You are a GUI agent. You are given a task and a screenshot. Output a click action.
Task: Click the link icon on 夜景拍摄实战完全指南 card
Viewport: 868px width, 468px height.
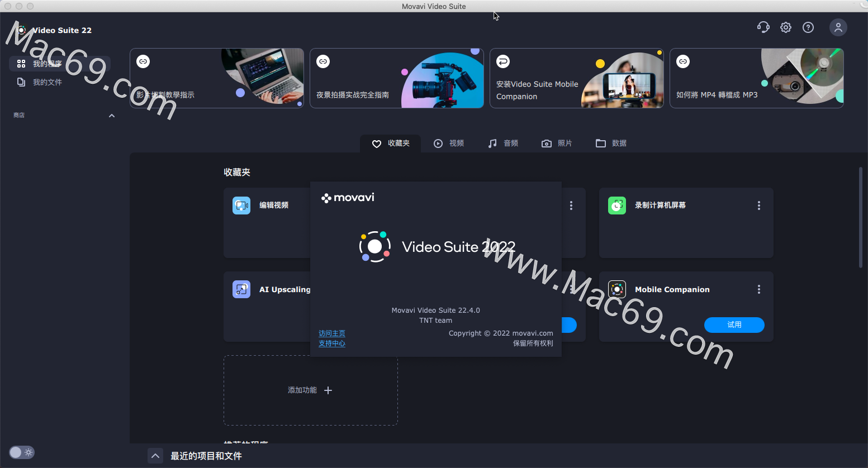[x=323, y=61]
